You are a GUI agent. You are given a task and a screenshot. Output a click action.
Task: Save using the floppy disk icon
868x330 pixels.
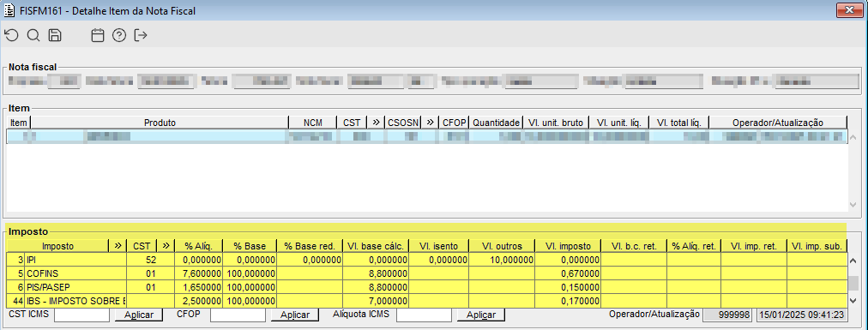[x=55, y=36]
